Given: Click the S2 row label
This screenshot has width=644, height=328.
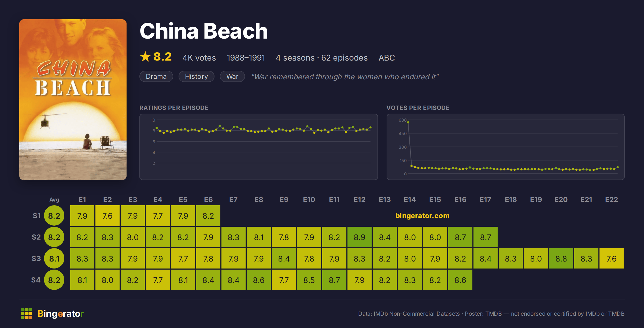Looking at the screenshot, I should [x=36, y=237].
